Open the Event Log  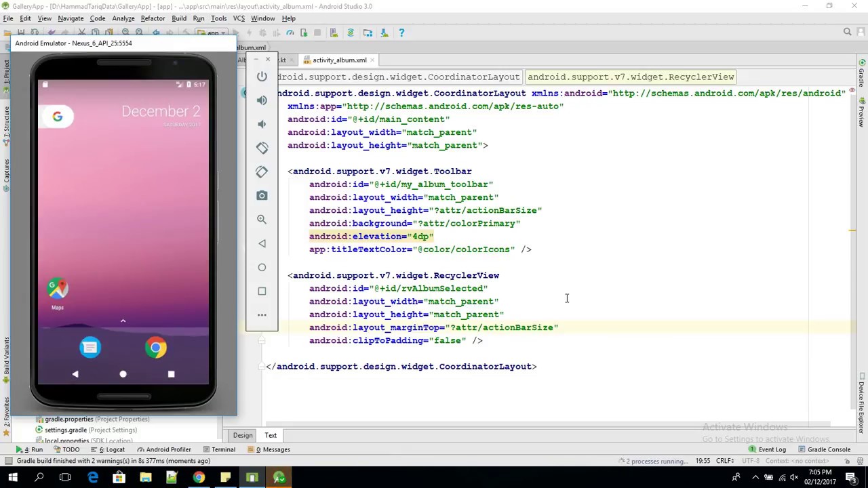[x=768, y=449]
